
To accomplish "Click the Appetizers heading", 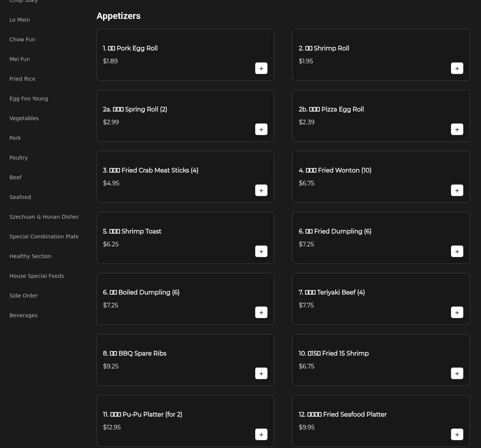I will pyautogui.click(x=119, y=16).
